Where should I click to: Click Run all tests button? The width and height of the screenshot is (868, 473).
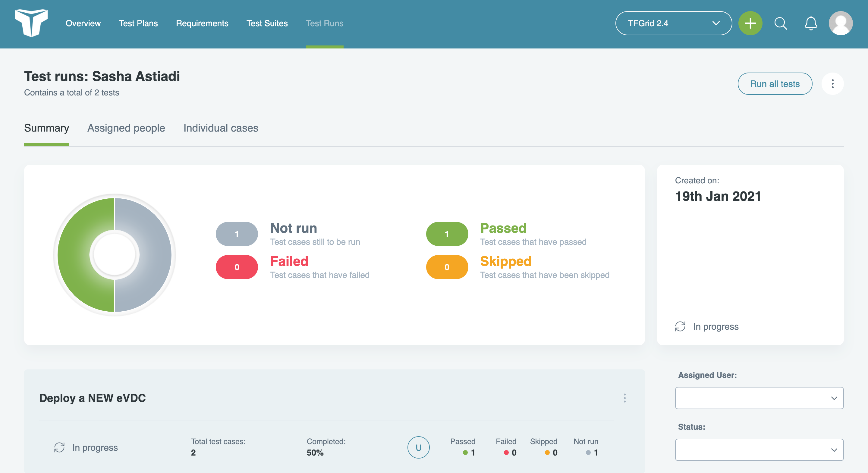pyautogui.click(x=775, y=84)
